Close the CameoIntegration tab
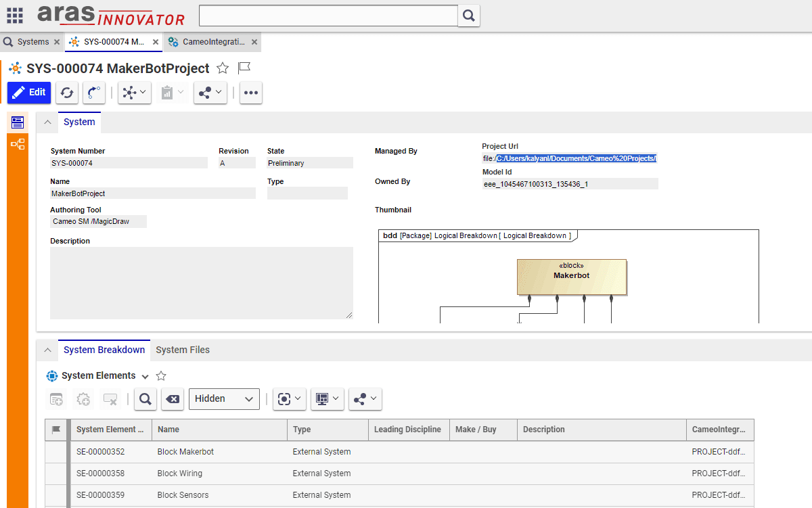 click(254, 42)
